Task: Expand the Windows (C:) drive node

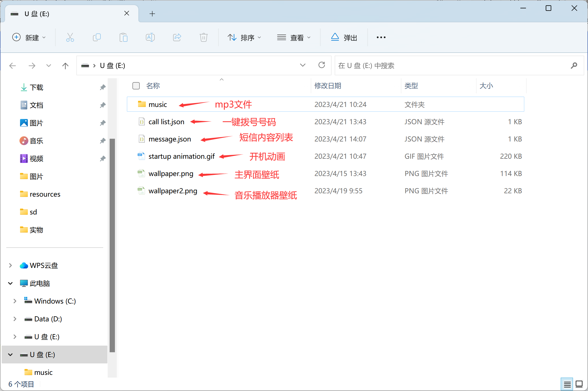Action: (x=15, y=301)
